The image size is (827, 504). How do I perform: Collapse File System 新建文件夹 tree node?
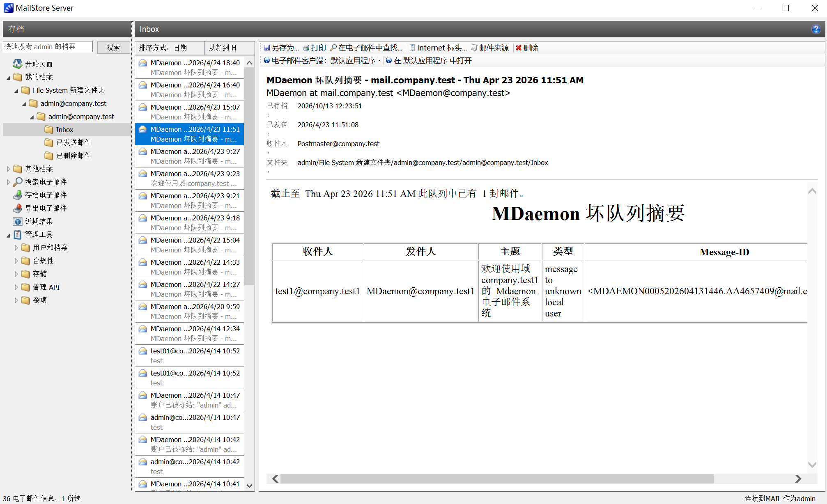tap(16, 91)
